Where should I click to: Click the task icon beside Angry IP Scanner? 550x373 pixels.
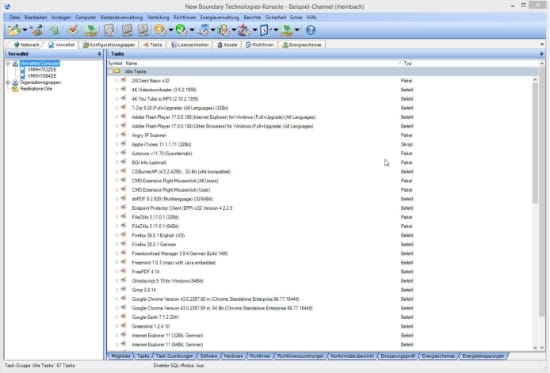(123, 135)
